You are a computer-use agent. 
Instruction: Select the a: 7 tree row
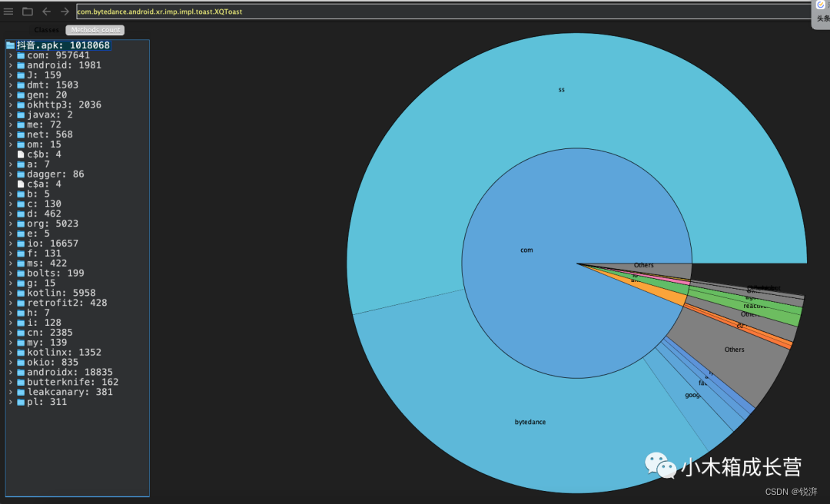point(78,164)
